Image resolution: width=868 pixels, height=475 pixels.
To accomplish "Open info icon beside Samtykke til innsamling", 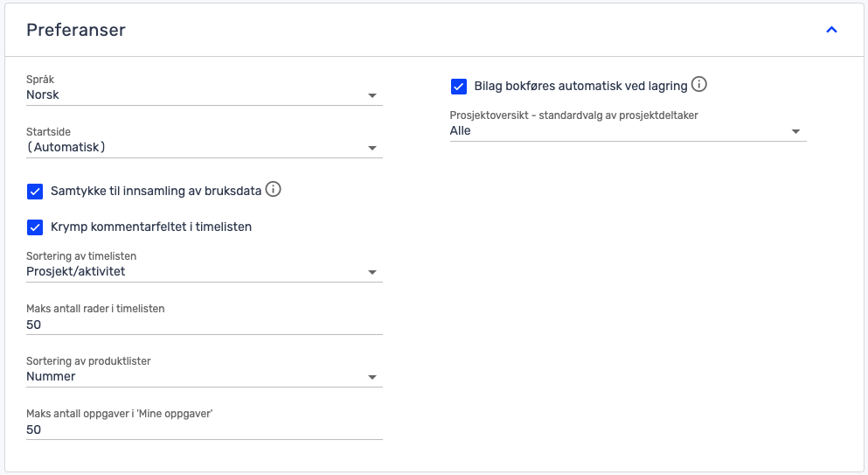I will (x=273, y=190).
